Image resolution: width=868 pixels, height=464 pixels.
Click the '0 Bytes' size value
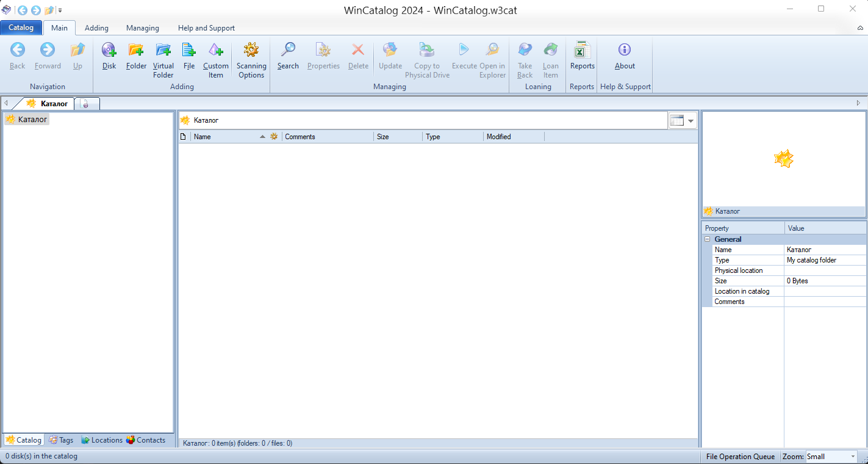coord(825,281)
